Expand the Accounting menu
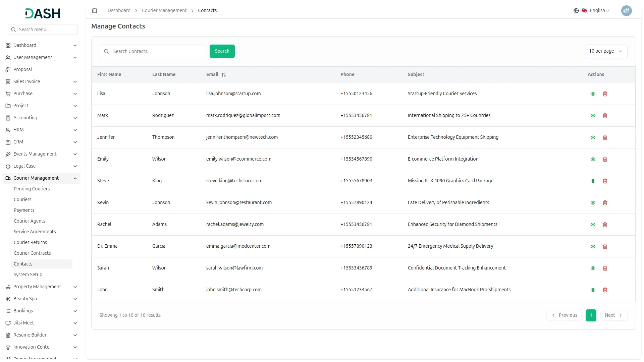 pyautogui.click(x=42, y=118)
